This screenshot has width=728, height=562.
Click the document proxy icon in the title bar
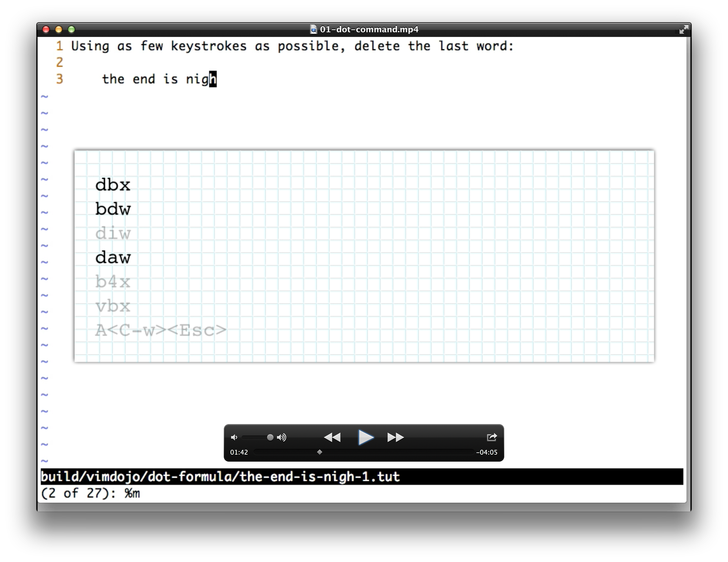(x=313, y=30)
